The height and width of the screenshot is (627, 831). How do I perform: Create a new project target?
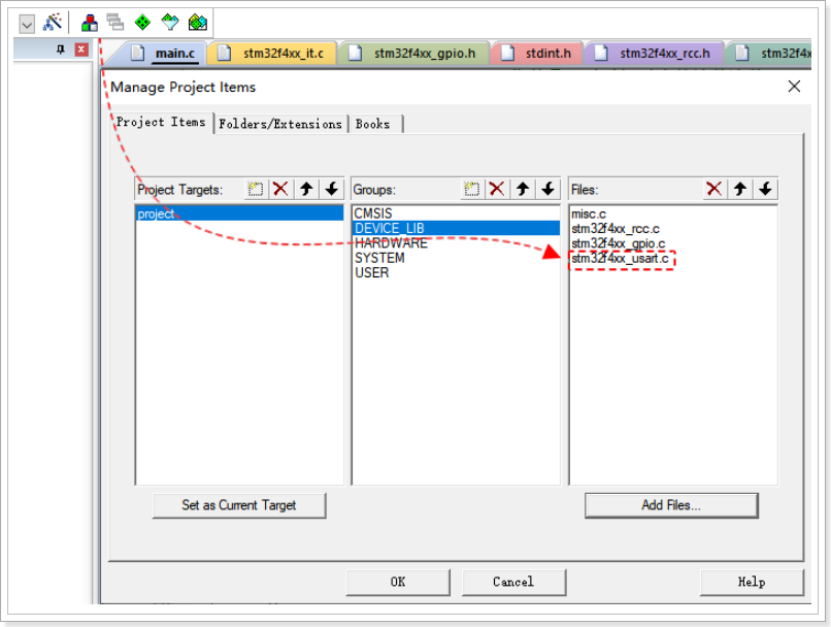coord(255,189)
